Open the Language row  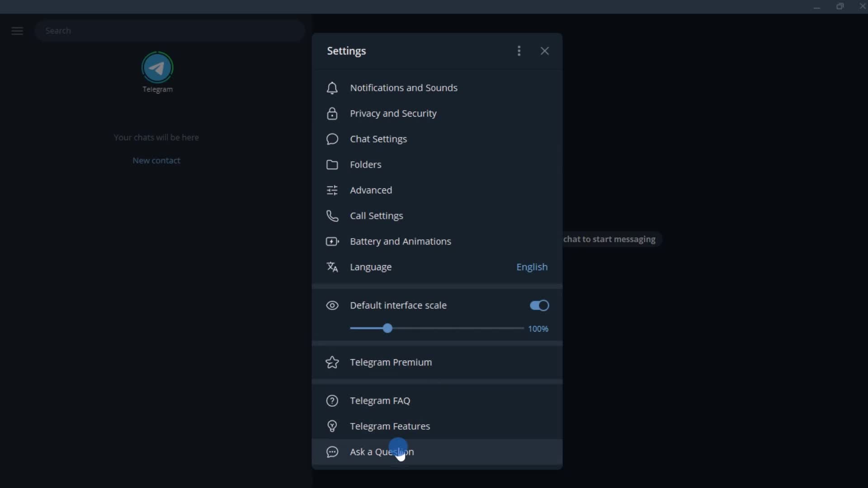[437, 267]
